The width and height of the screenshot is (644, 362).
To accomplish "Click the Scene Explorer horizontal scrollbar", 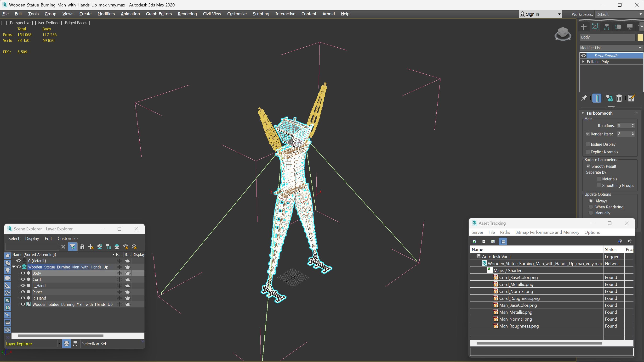I will click(61, 335).
